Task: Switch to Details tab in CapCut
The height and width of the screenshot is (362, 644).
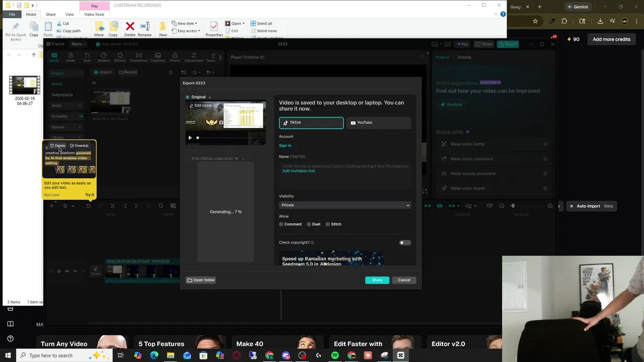Action: [x=464, y=57]
